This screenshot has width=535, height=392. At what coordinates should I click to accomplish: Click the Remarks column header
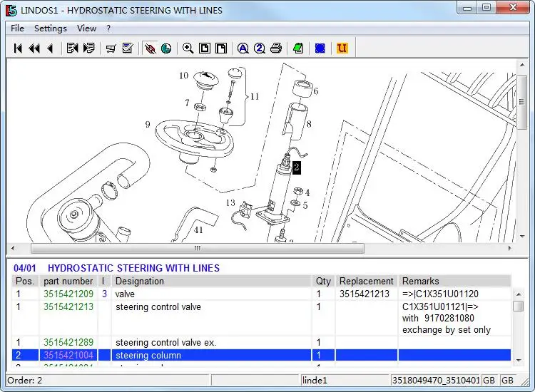pyautogui.click(x=455, y=282)
